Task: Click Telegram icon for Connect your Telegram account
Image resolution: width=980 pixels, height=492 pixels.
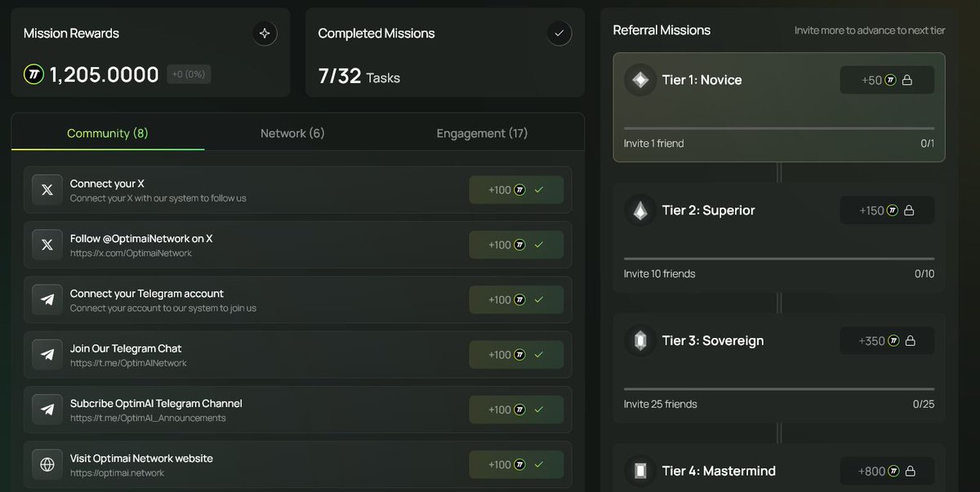Action: click(47, 300)
